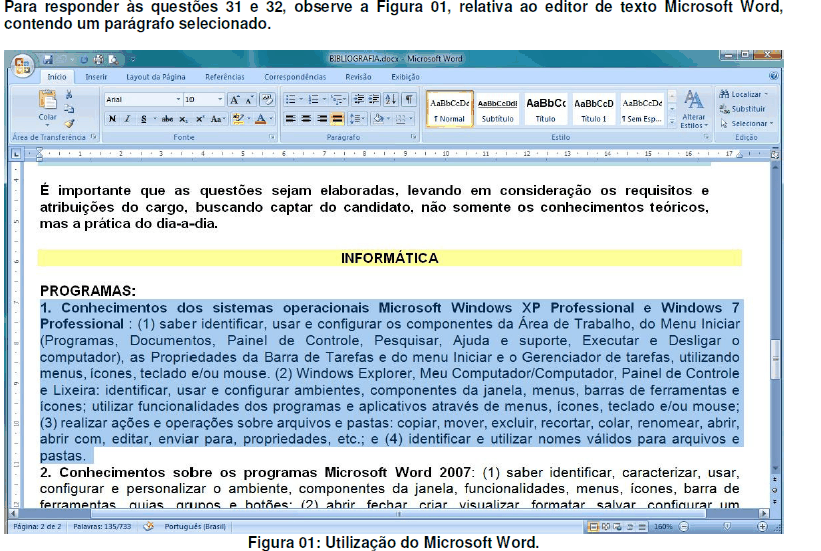Image resolution: width=821 pixels, height=551 pixels.
Task: Switch to the Inserir tab
Action: click(x=96, y=77)
